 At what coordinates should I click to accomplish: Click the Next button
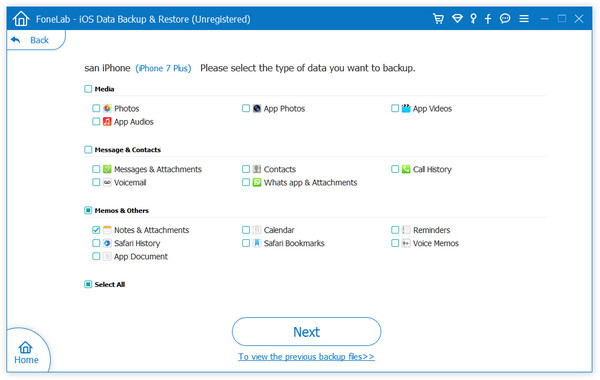307,332
